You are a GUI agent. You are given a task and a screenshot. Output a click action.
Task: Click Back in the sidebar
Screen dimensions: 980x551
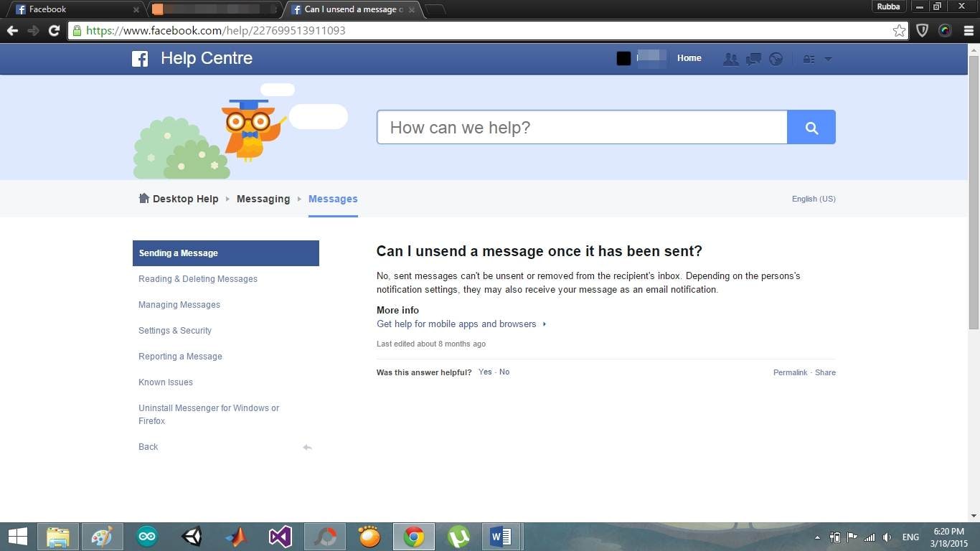(149, 447)
